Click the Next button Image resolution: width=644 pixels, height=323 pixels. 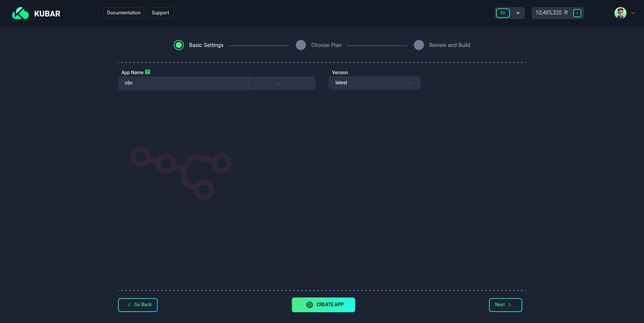coord(505,305)
